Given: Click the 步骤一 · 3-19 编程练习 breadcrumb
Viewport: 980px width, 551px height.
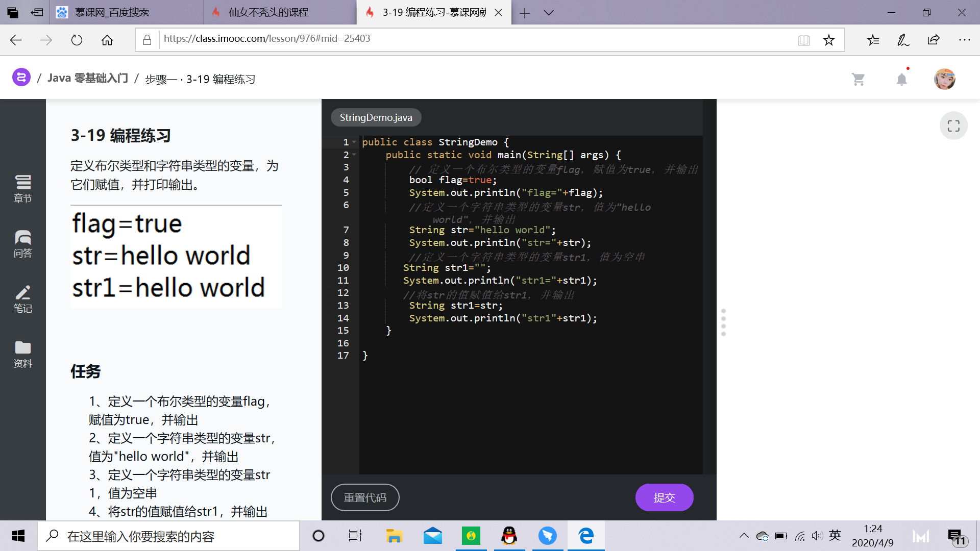Looking at the screenshot, I should tap(200, 79).
